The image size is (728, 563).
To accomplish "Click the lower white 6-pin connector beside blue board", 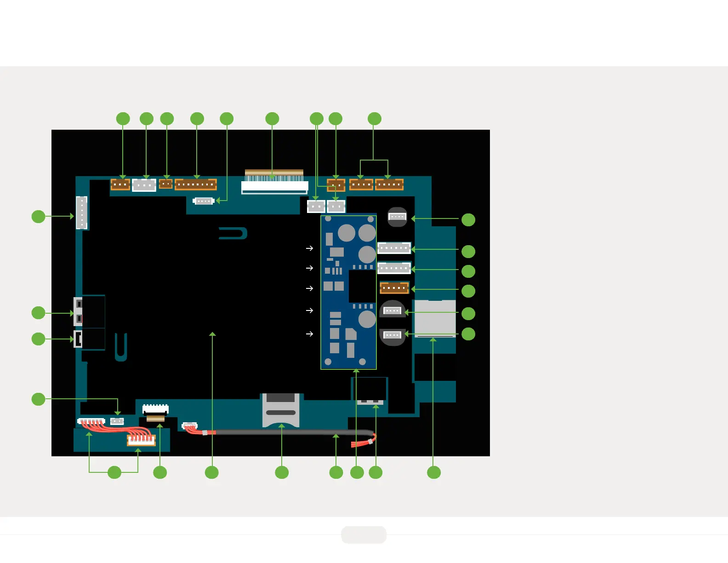I will (x=394, y=268).
